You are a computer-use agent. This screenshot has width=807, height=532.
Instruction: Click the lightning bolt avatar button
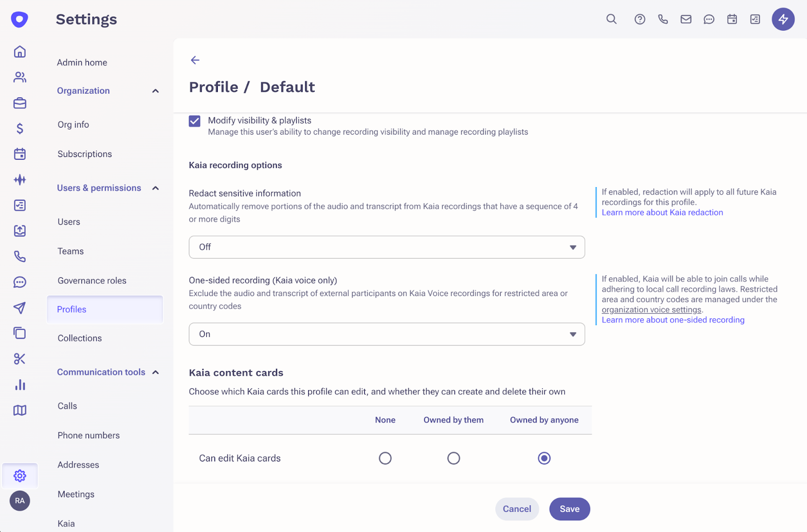[x=783, y=19]
